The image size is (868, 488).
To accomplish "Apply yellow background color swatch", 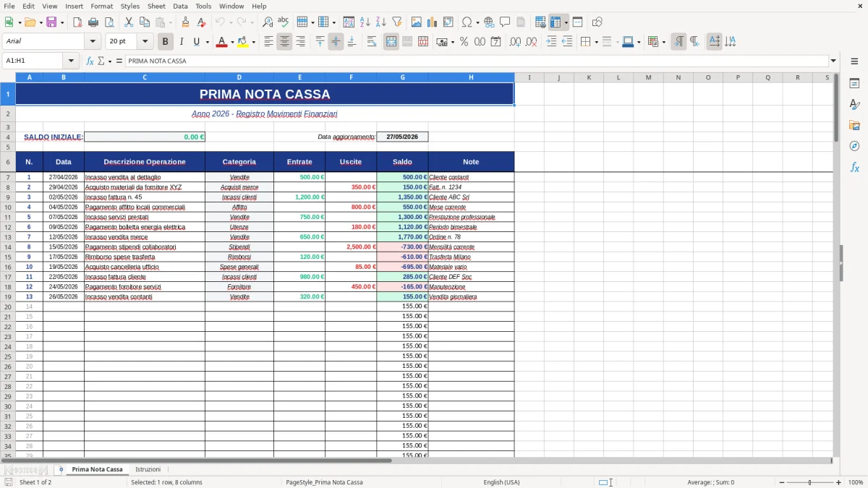I will pos(242,42).
